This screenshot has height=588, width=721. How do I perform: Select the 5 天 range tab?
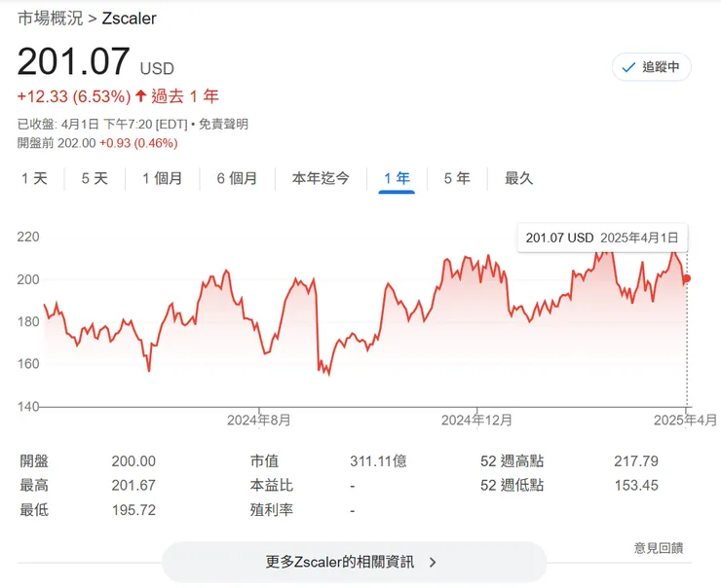[95, 178]
